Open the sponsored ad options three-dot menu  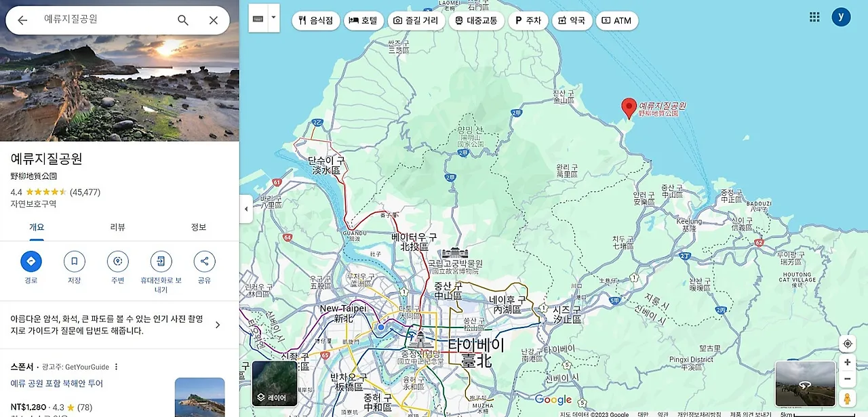pos(116,367)
